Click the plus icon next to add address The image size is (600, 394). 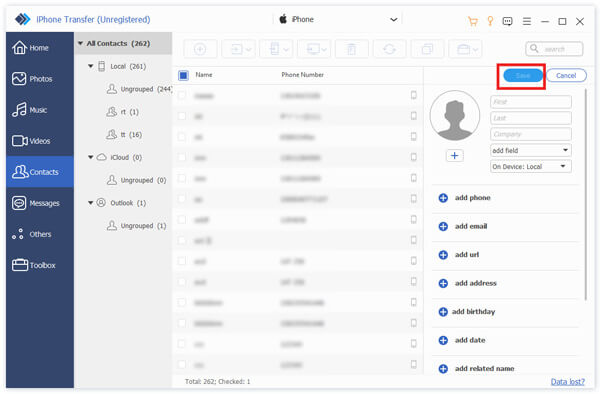[443, 283]
